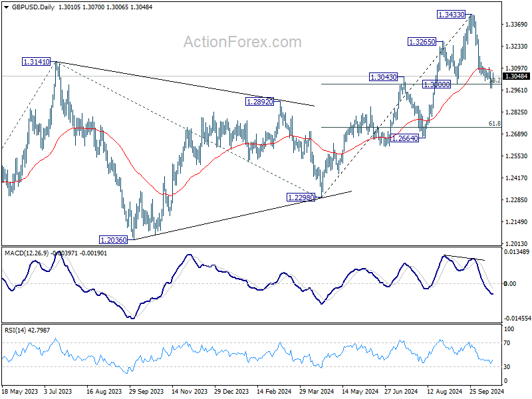The height and width of the screenshot is (399, 532).
Task: Select the 1.32650 price label
Action: [x=422, y=42]
